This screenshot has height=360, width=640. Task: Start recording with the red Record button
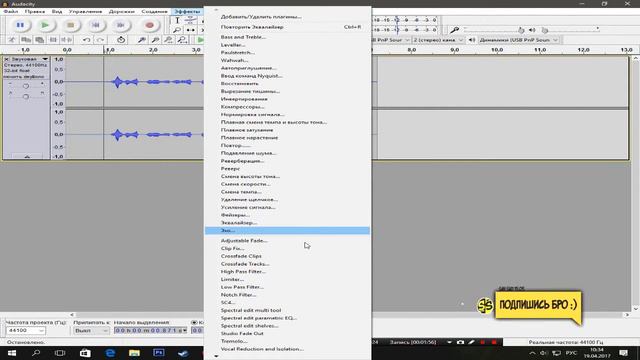pyautogui.click(x=149, y=25)
